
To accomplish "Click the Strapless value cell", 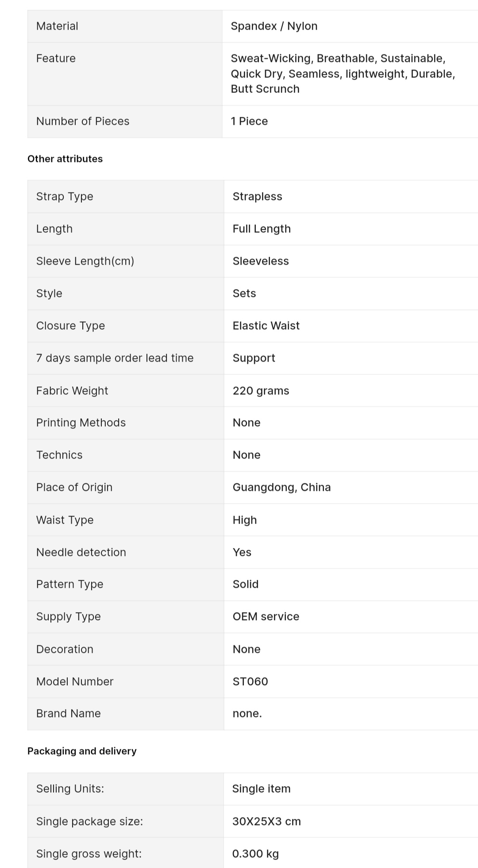I will coord(257,197).
